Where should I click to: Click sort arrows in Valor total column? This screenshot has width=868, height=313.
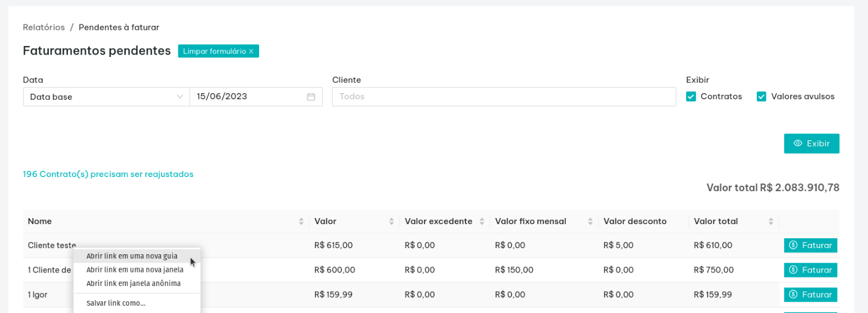pyautogui.click(x=771, y=222)
